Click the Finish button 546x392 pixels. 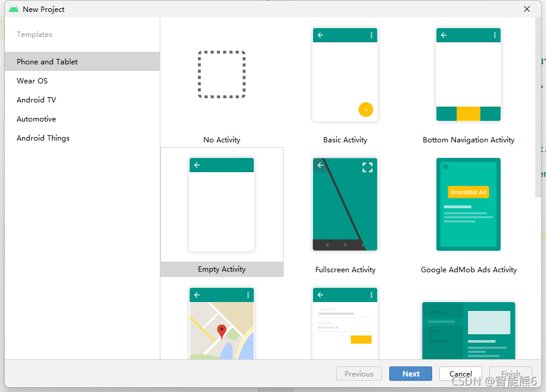tap(511, 374)
